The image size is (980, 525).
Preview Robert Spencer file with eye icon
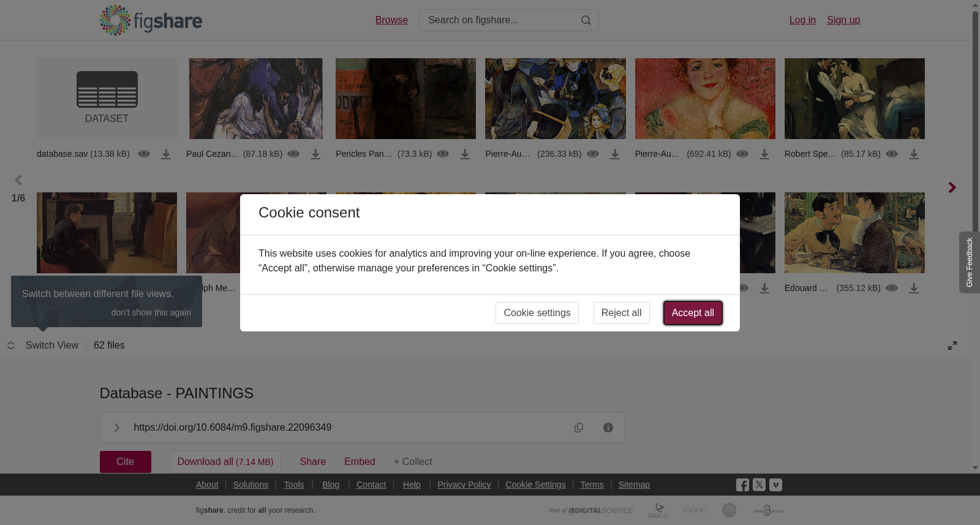point(892,154)
